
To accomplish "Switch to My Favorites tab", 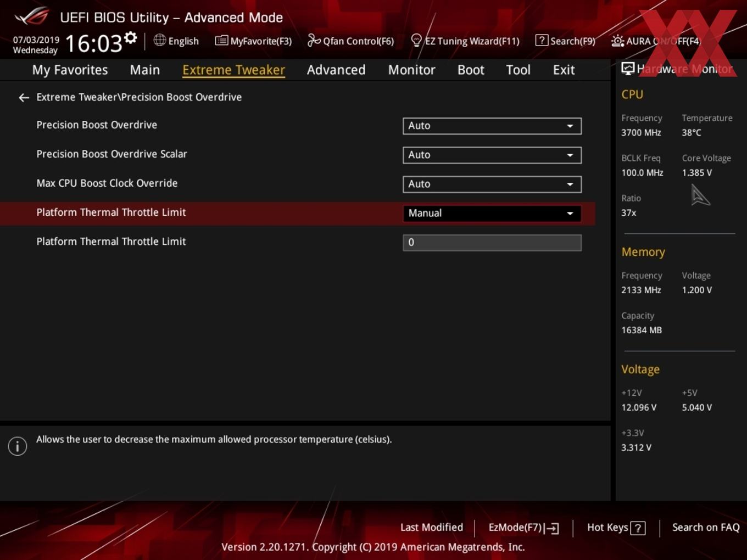I will 70,70.
